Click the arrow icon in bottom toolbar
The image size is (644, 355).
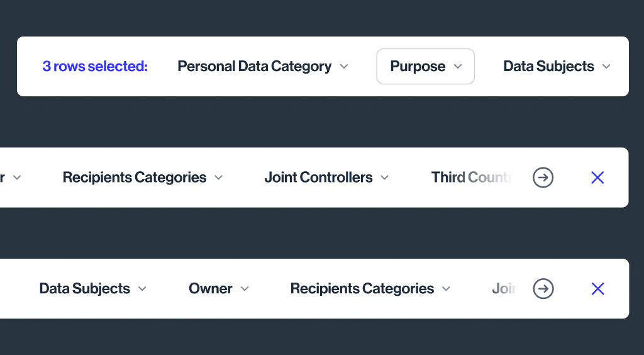pos(543,289)
